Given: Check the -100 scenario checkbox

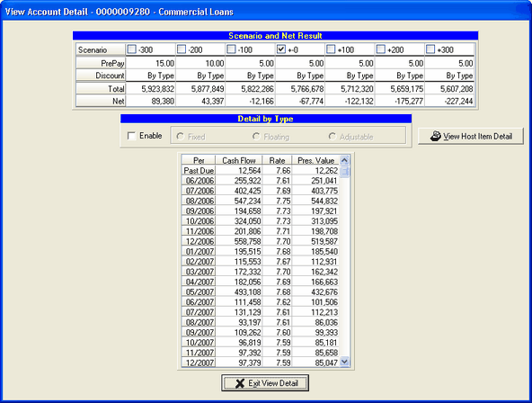Looking at the screenshot, I should 231,49.
